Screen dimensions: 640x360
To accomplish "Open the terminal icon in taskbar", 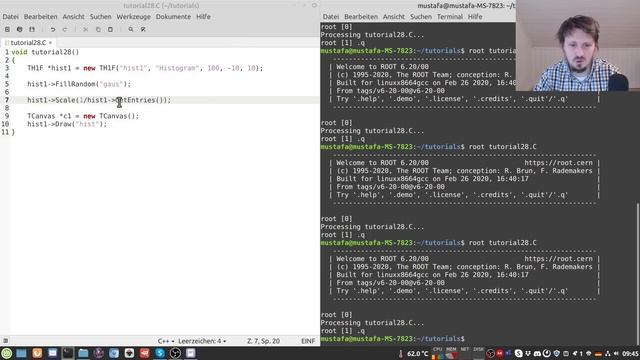I will (68, 353).
